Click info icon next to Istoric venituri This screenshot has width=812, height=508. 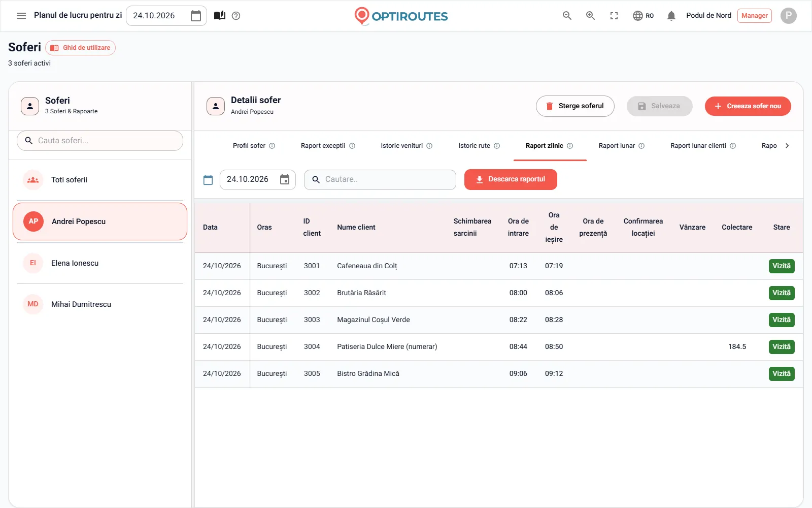click(429, 146)
